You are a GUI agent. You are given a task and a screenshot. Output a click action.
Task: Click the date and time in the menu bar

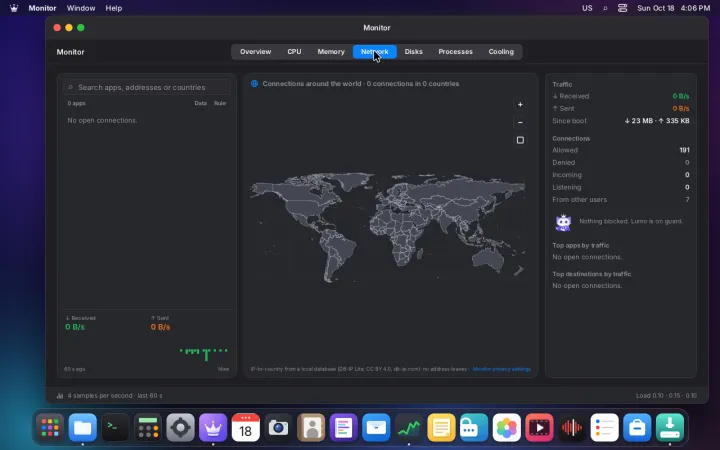(x=673, y=8)
